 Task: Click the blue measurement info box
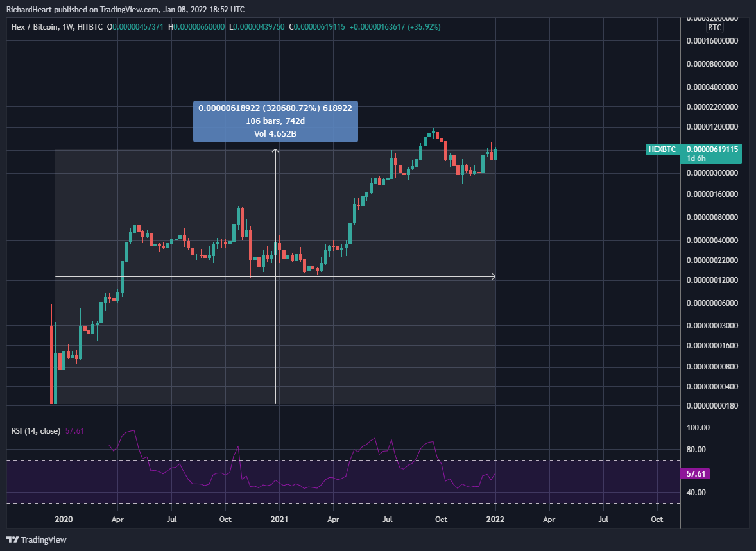[275, 121]
